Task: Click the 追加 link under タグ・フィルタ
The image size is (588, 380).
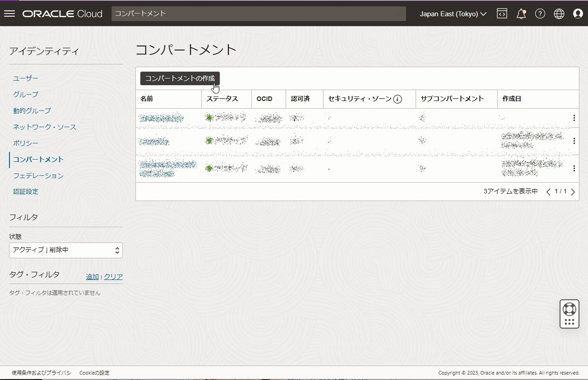Action: [92, 276]
